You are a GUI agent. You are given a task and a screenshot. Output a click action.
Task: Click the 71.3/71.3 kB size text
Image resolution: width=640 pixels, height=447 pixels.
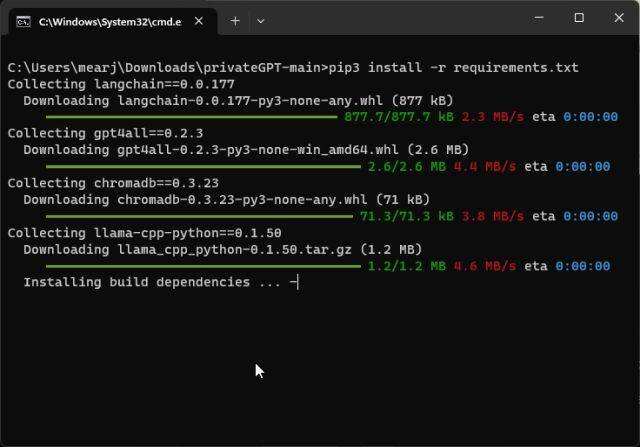(x=407, y=216)
